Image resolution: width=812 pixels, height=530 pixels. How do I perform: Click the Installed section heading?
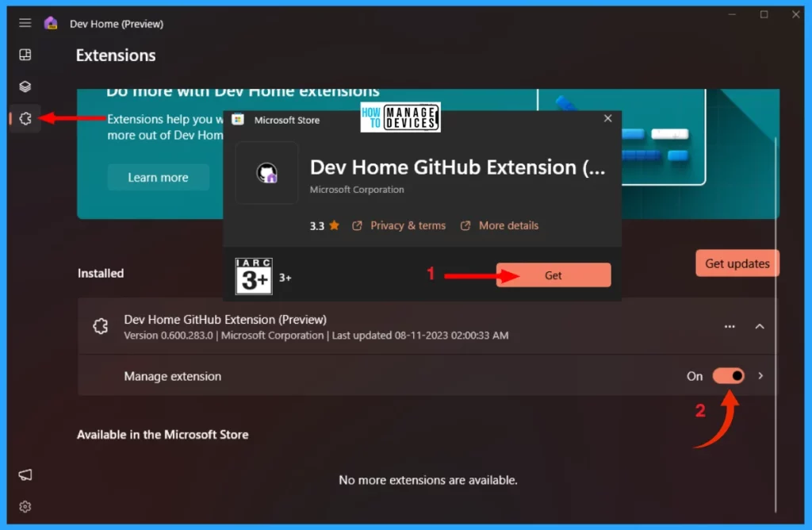pos(101,273)
